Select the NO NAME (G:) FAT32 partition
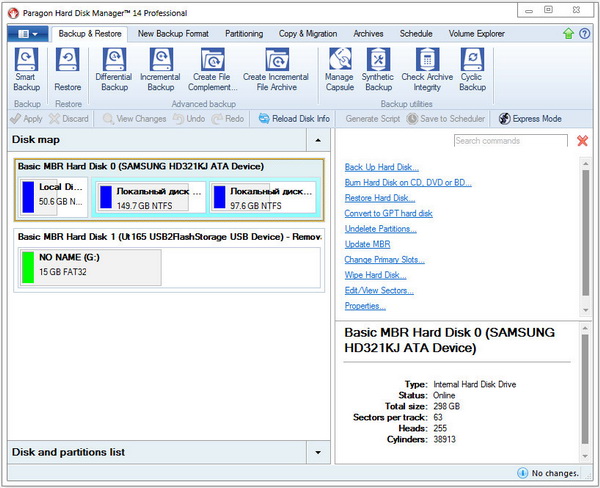600x488 pixels. [88, 267]
